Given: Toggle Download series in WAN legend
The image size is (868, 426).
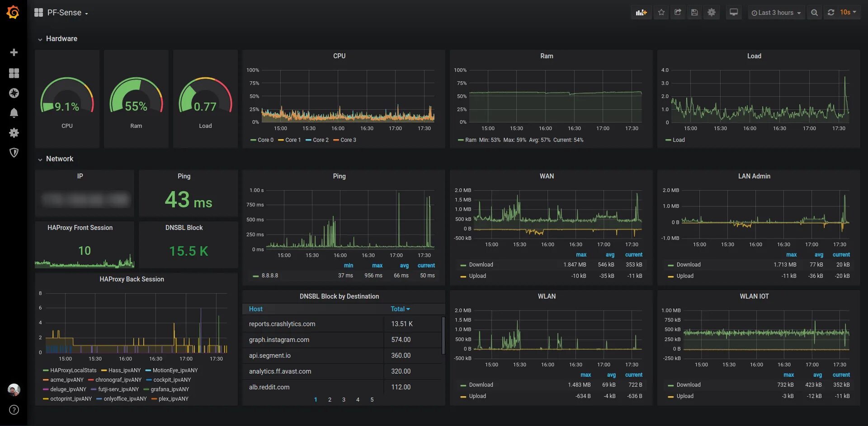Looking at the screenshot, I should (x=481, y=265).
